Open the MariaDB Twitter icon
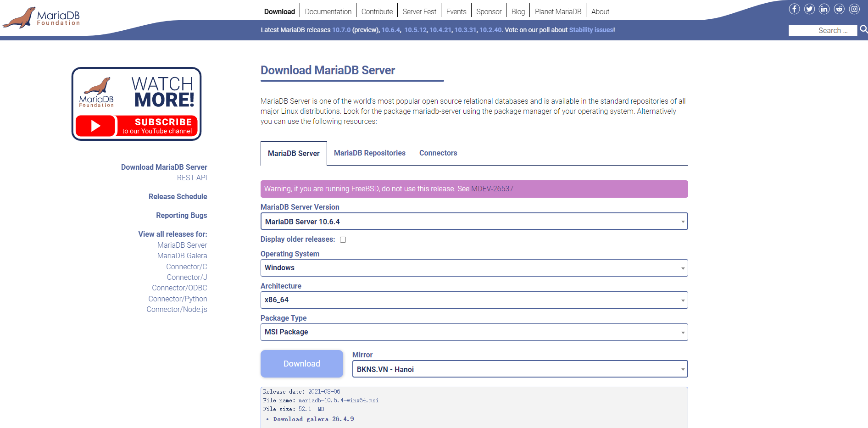Viewport: 868px width, 428px height. click(809, 9)
